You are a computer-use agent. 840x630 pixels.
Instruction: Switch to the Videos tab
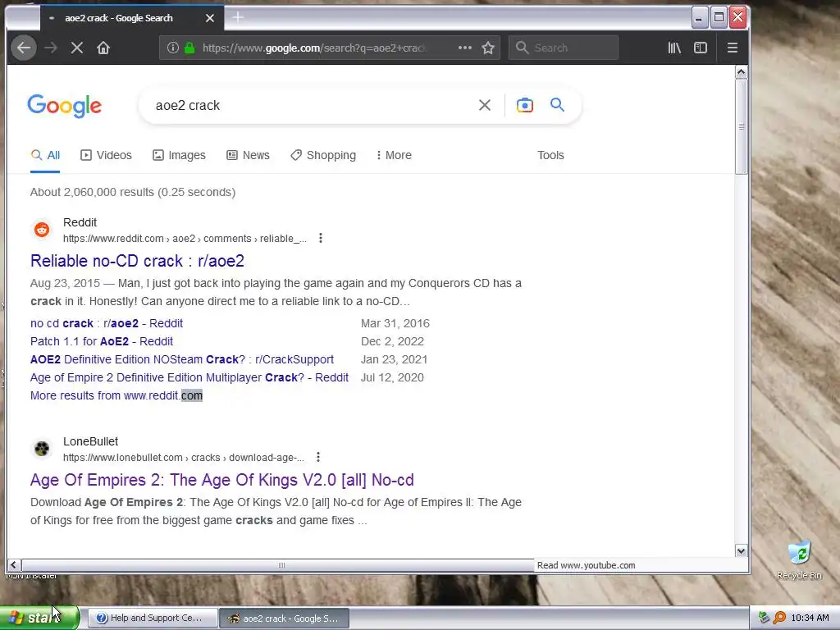pos(106,155)
